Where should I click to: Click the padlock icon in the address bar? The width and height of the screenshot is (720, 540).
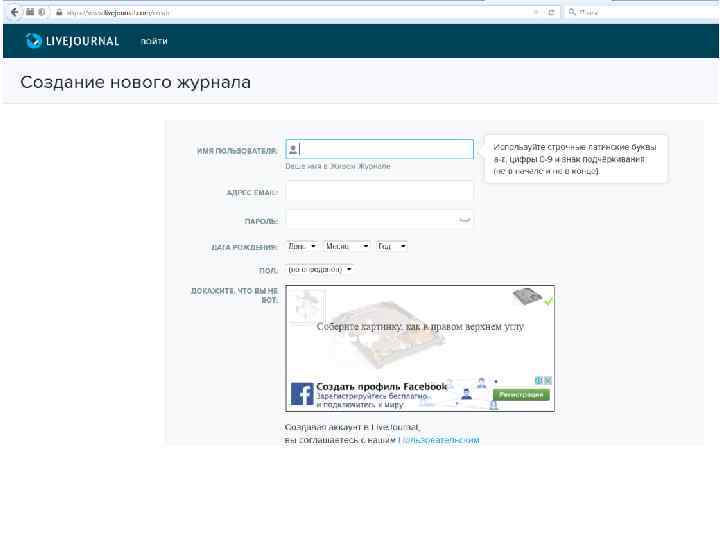59,12
